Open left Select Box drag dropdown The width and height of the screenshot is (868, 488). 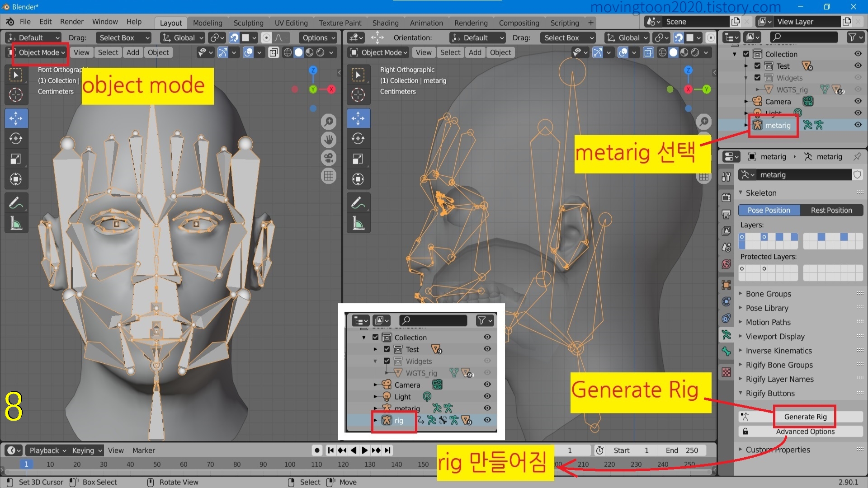pos(123,38)
